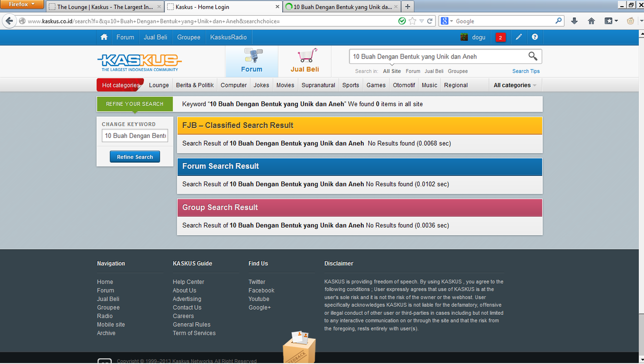The width and height of the screenshot is (644, 364).
Task: Click the Search Tips link
Action: (x=526, y=71)
